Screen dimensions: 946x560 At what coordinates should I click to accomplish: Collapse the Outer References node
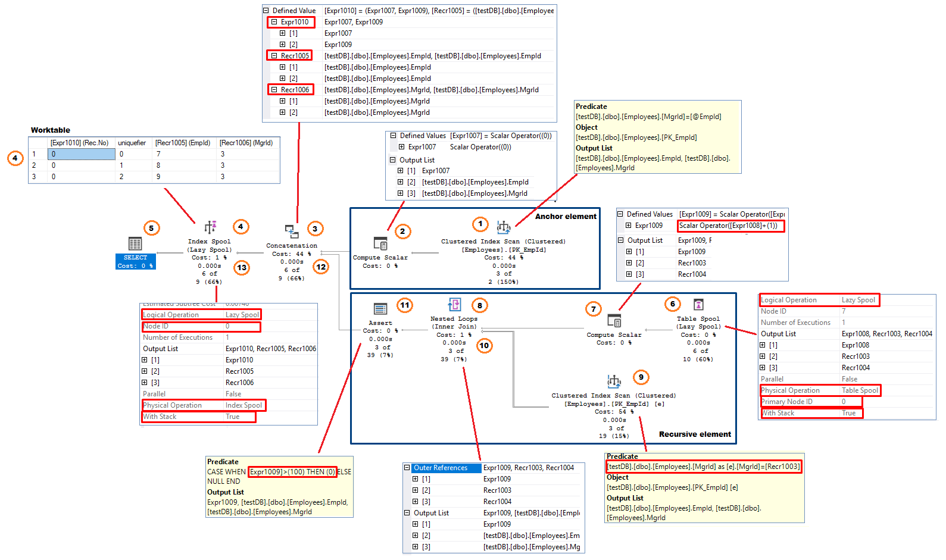[x=407, y=468]
